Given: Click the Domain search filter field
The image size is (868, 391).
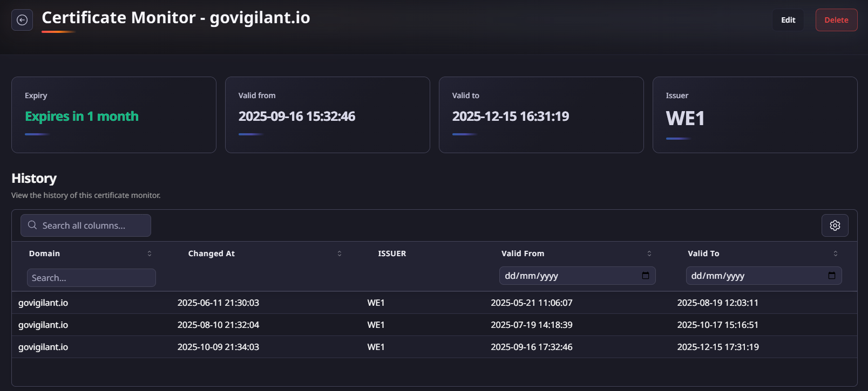Looking at the screenshot, I should [91, 278].
